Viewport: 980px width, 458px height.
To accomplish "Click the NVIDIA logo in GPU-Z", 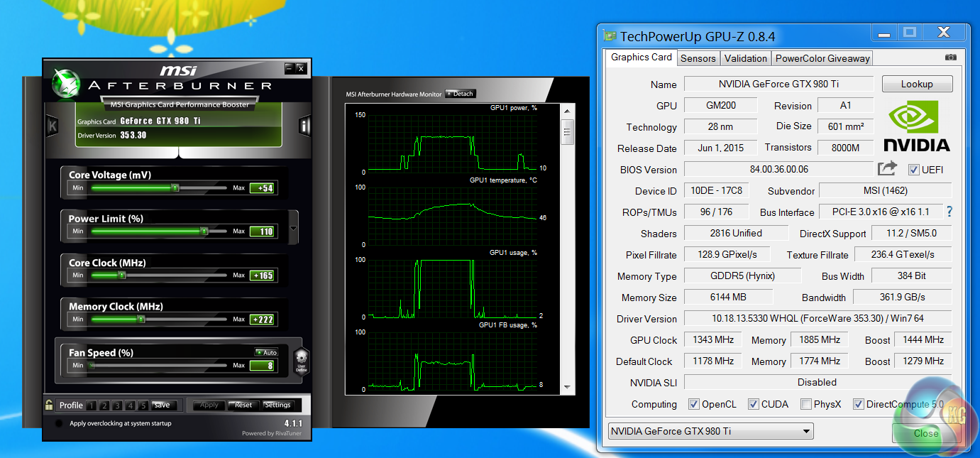I will point(916,126).
